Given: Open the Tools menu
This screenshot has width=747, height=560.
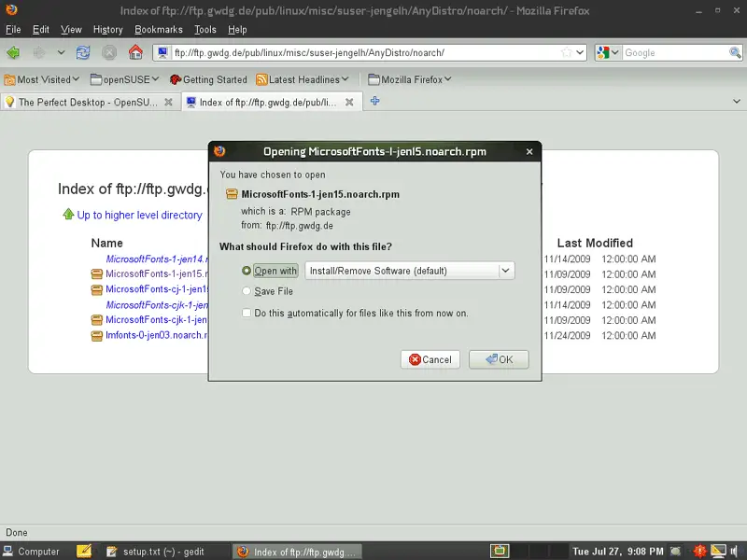Looking at the screenshot, I should [205, 30].
